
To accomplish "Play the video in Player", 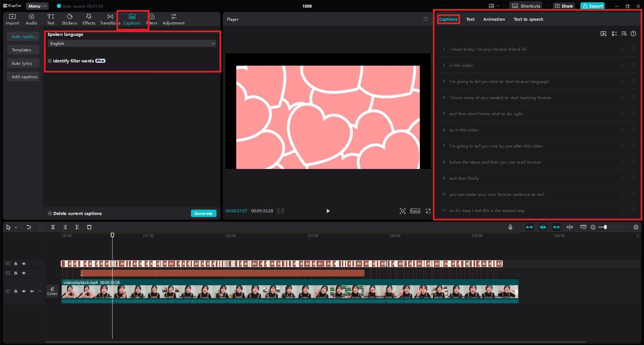I will 328,211.
